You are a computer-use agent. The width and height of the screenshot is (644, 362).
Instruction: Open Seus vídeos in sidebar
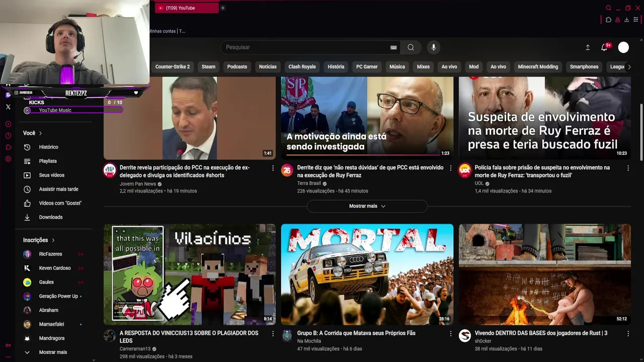[51, 175]
